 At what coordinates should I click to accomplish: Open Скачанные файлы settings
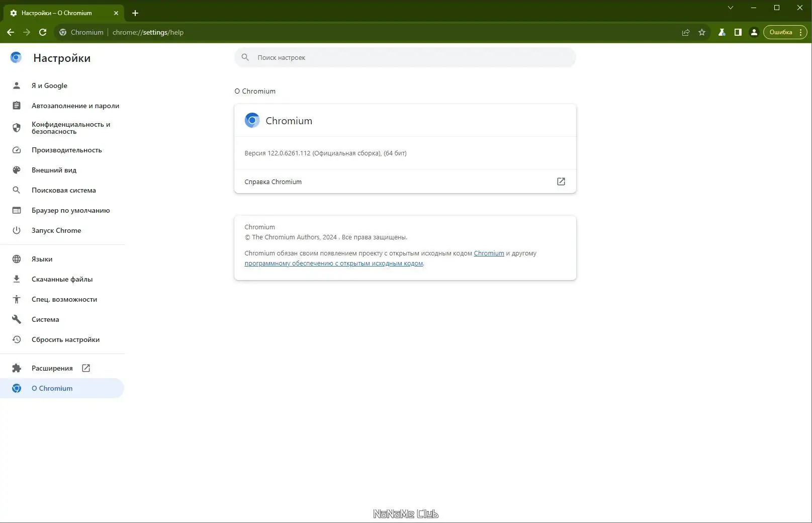[62, 279]
